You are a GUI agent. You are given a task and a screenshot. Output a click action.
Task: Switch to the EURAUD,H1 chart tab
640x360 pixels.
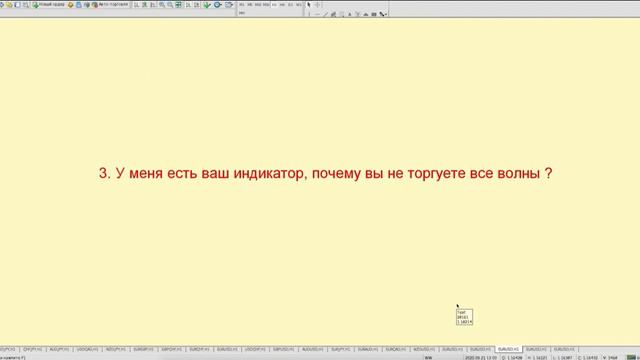point(368,349)
